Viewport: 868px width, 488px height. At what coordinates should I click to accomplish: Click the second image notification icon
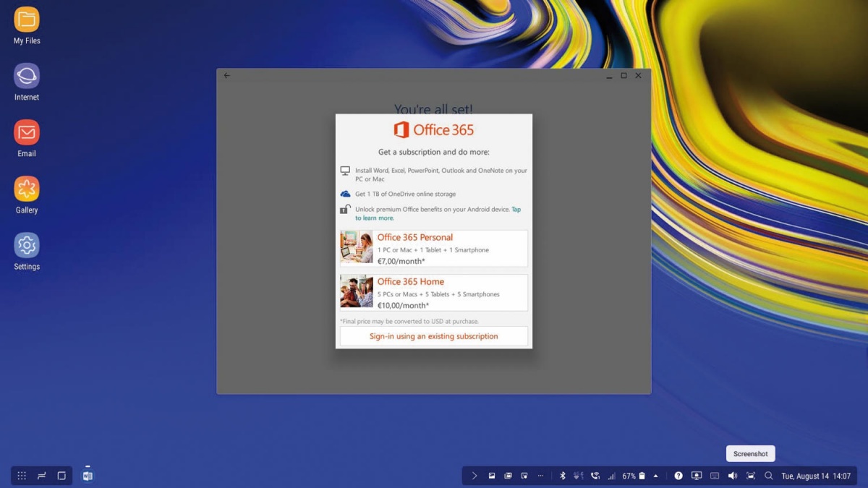point(508,476)
